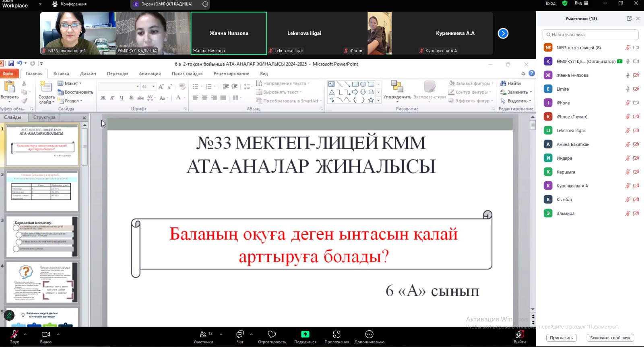Open the Структура pane tab
Image resolution: width=644 pixels, height=347 pixels.
coord(44,118)
